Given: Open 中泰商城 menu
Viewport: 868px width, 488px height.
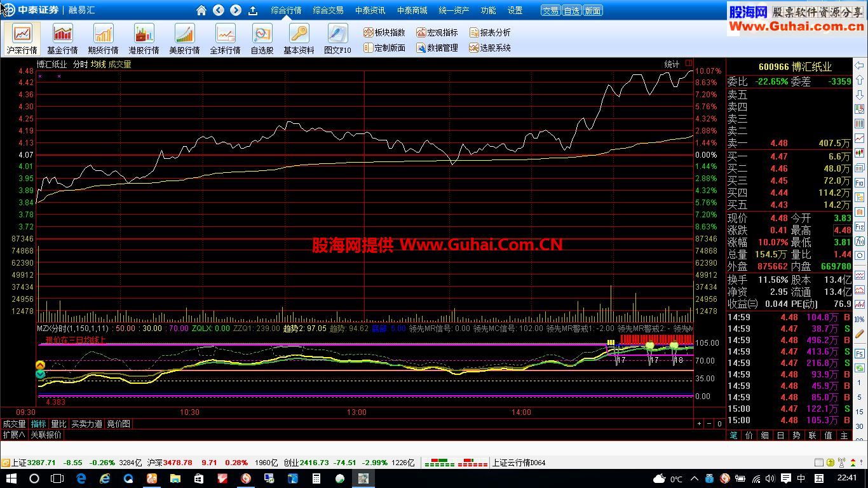Looking at the screenshot, I should 412,10.
